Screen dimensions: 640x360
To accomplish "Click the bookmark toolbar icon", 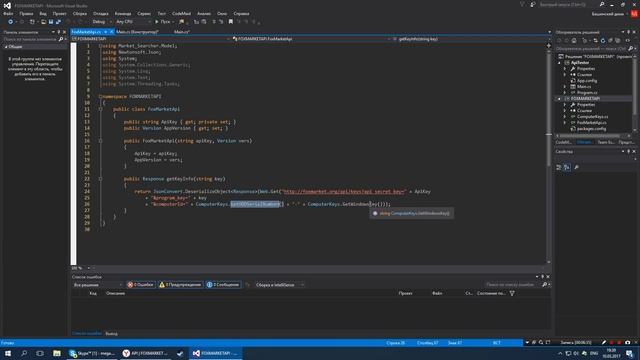I will 231,22.
